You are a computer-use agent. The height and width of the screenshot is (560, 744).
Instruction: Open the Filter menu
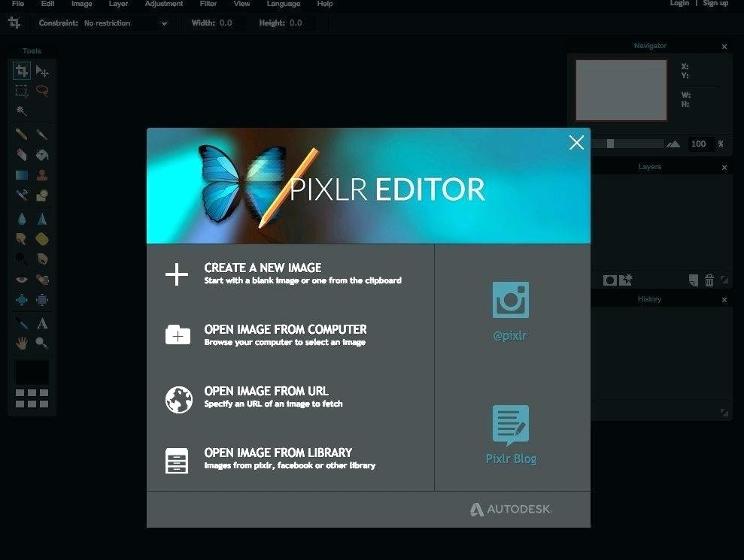coord(208,3)
